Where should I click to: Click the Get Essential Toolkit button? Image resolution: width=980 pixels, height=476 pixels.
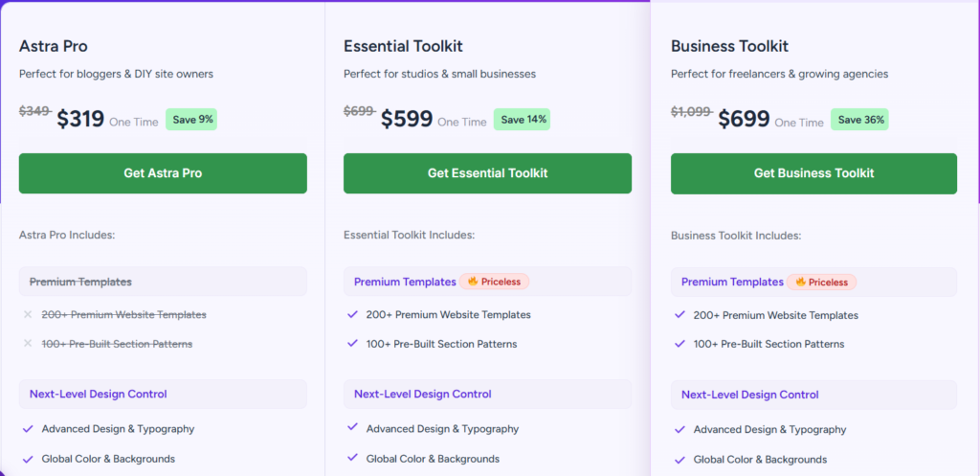(x=487, y=173)
